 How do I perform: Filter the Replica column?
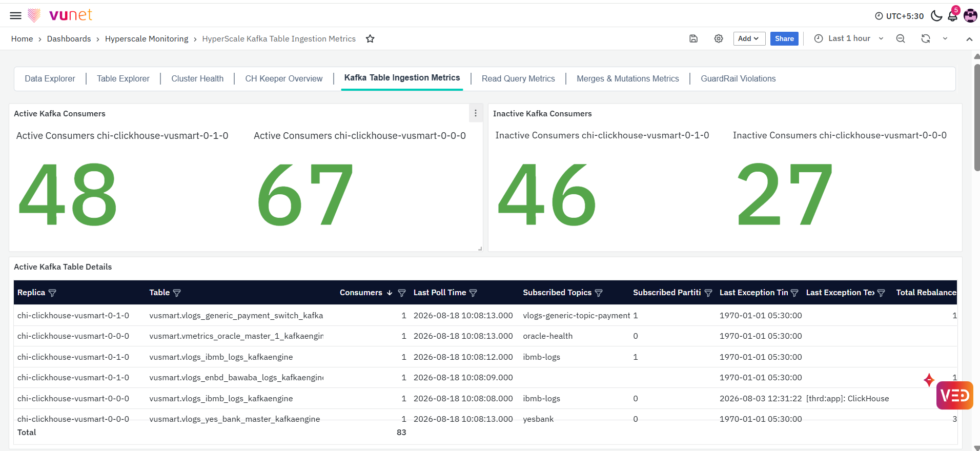pos(52,293)
